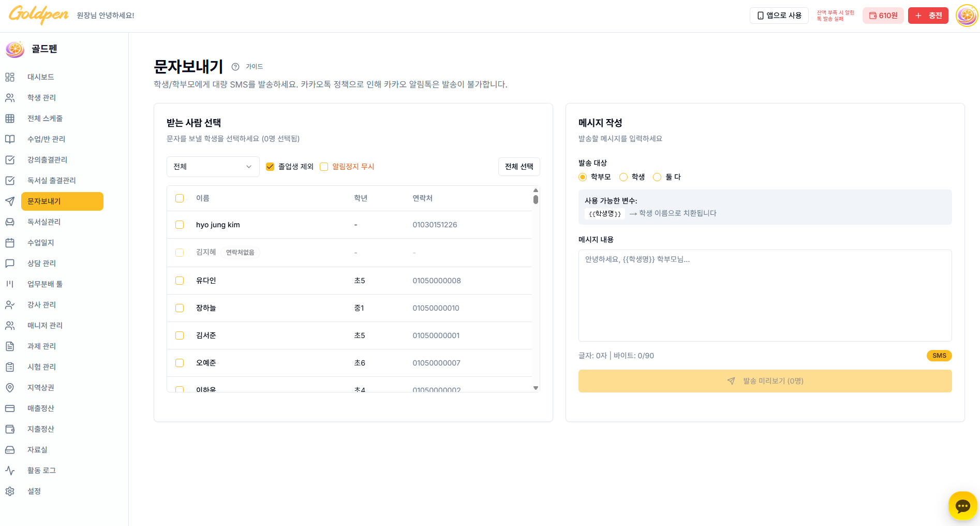Image resolution: width=980 pixels, height=526 pixels.
Task: Click the scroll down arrow of student list
Action: [x=536, y=388]
